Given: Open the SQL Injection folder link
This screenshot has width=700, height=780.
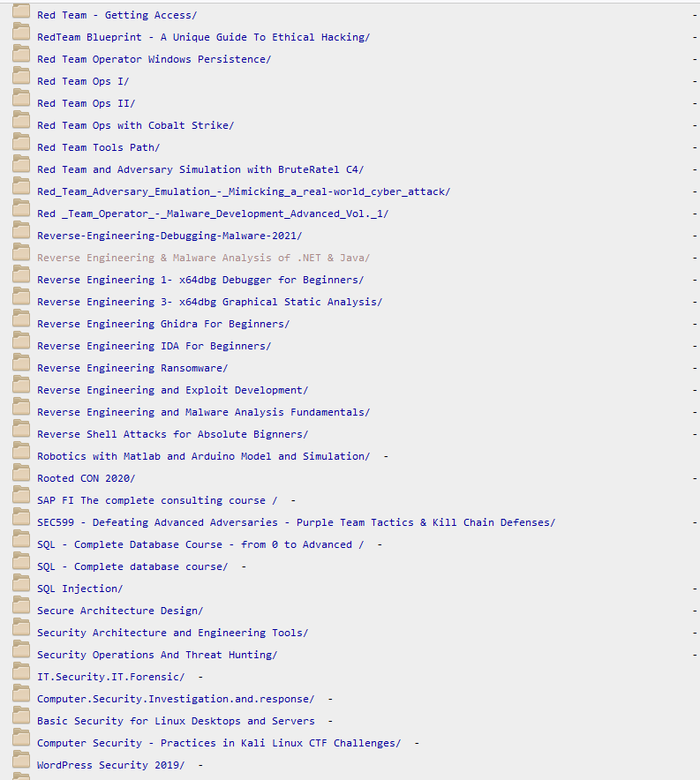Looking at the screenshot, I should (x=80, y=589).
